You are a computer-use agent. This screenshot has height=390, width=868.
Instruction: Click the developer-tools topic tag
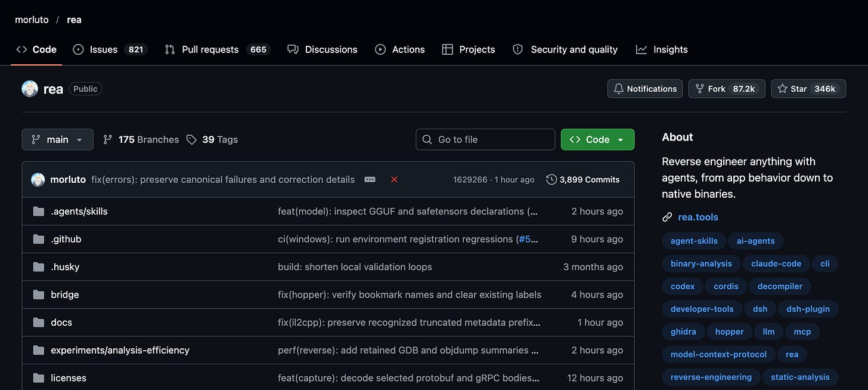pyautogui.click(x=702, y=309)
